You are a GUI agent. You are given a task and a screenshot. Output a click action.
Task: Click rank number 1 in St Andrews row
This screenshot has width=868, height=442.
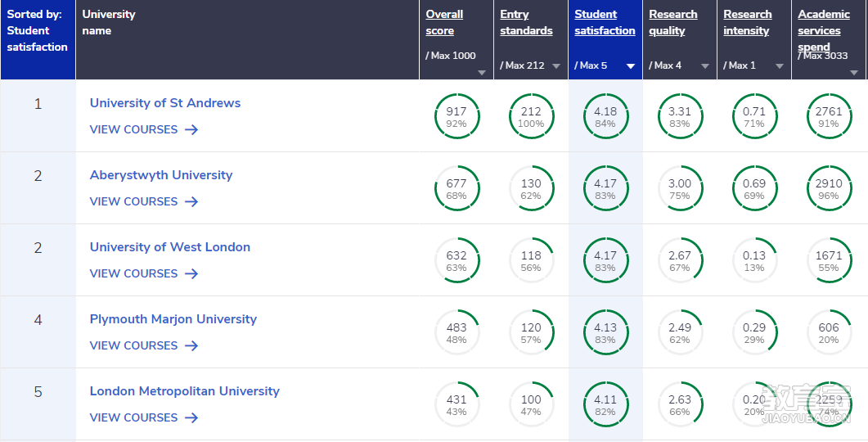tap(38, 104)
